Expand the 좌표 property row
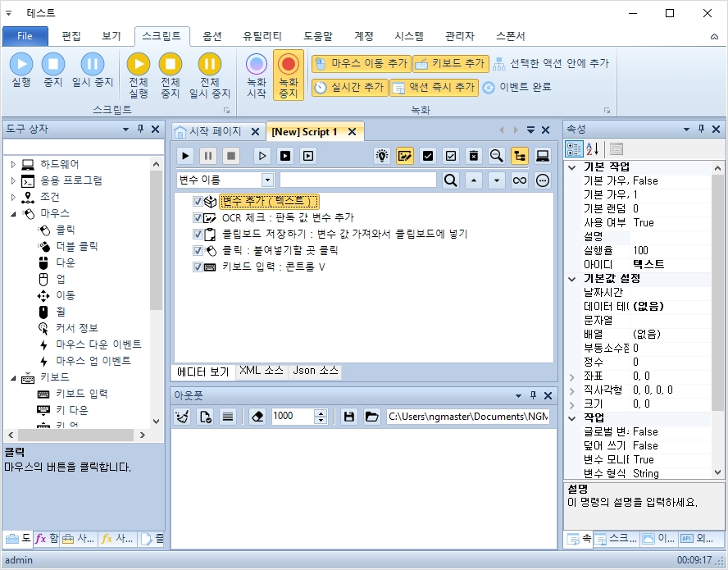 tap(572, 376)
